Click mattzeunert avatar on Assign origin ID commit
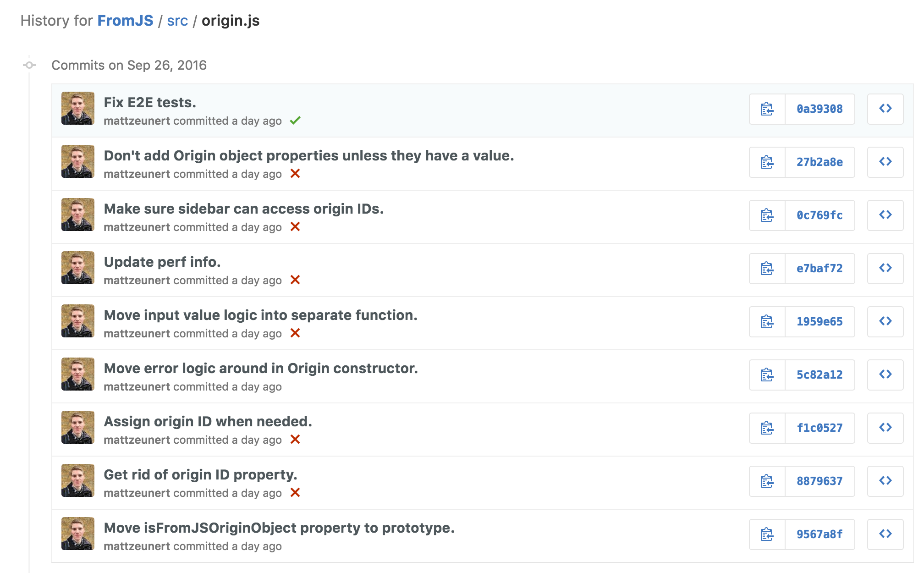Image resolution: width=924 pixels, height=573 pixels. pos(78,427)
